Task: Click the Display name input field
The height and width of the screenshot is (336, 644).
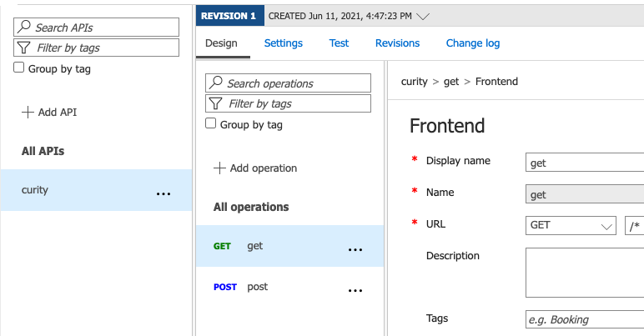Action: click(585, 162)
